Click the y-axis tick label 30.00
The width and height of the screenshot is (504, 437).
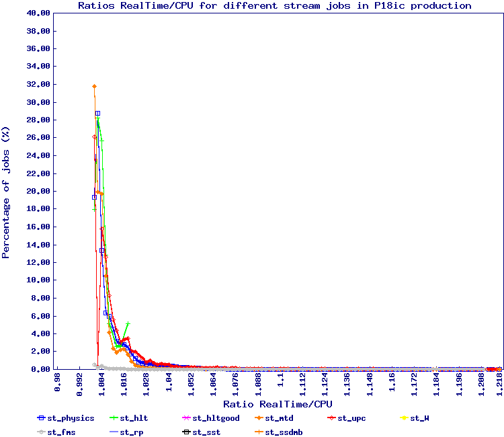click(x=38, y=102)
